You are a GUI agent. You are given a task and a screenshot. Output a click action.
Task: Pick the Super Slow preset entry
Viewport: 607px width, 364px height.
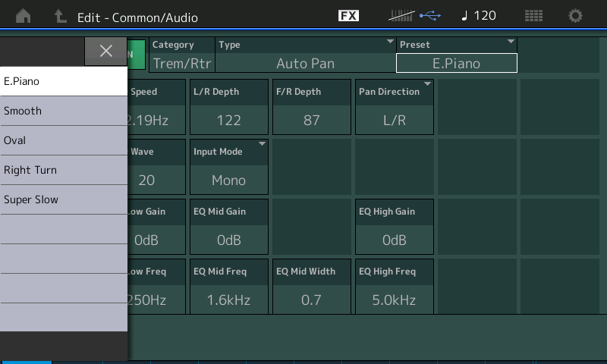[x=64, y=199]
